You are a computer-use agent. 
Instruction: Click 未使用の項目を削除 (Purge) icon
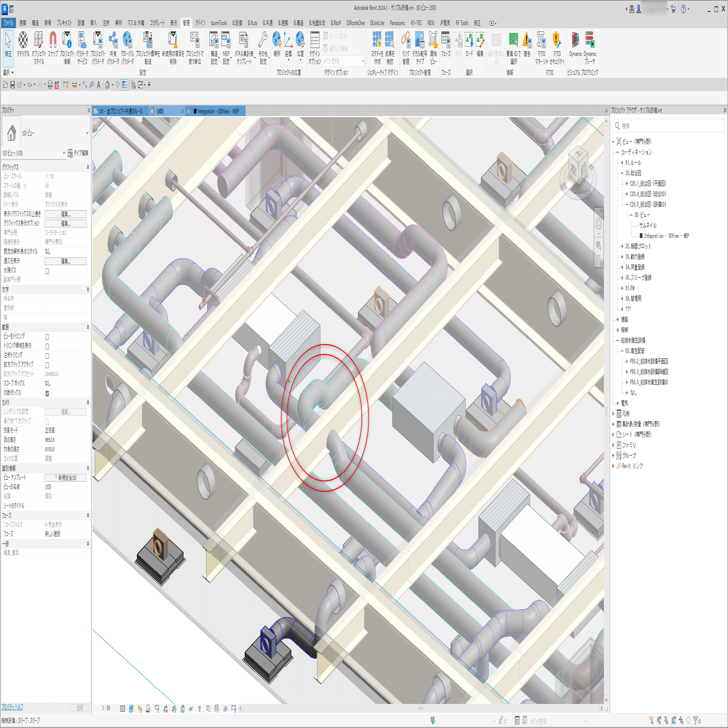tap(173, 48)
